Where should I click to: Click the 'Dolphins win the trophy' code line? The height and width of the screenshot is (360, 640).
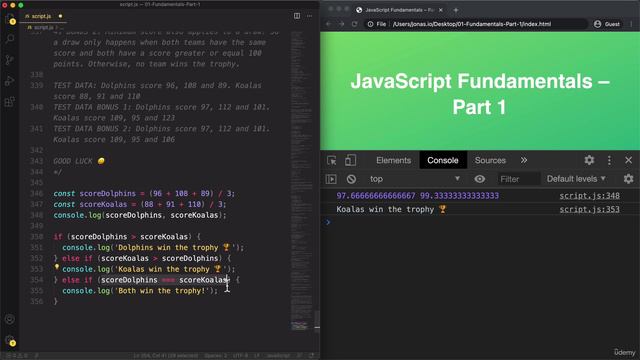pos(153,247)
